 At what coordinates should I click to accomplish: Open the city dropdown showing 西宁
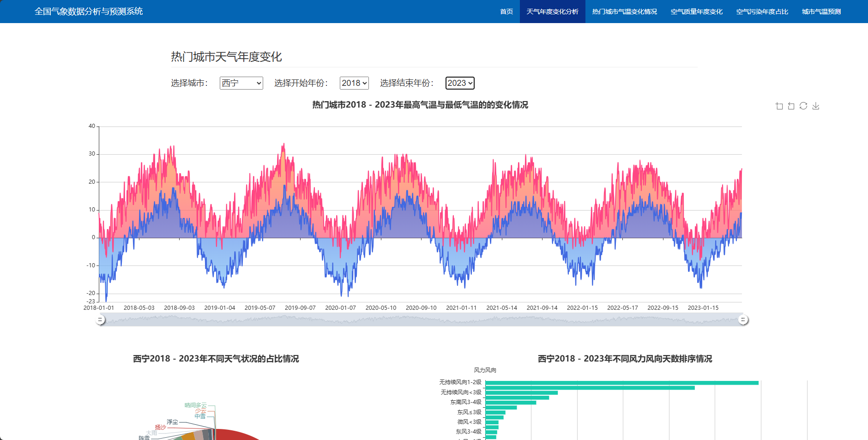241,83
